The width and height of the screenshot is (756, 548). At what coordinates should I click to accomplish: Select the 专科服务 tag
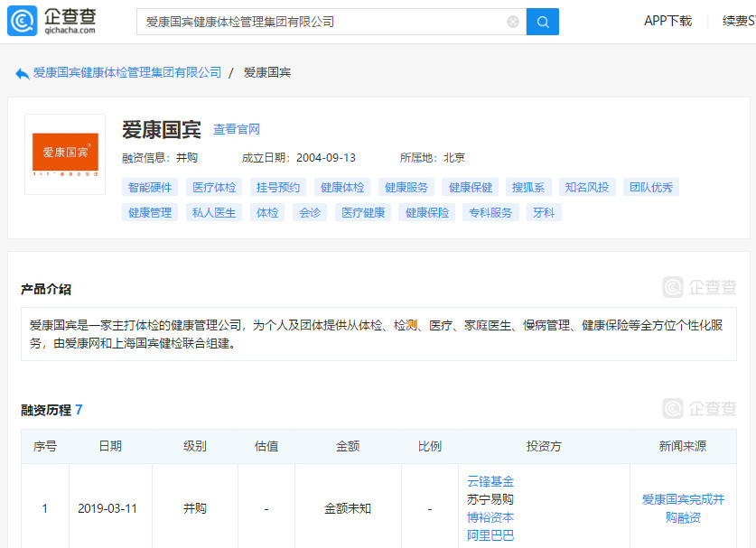pos(490,212)
